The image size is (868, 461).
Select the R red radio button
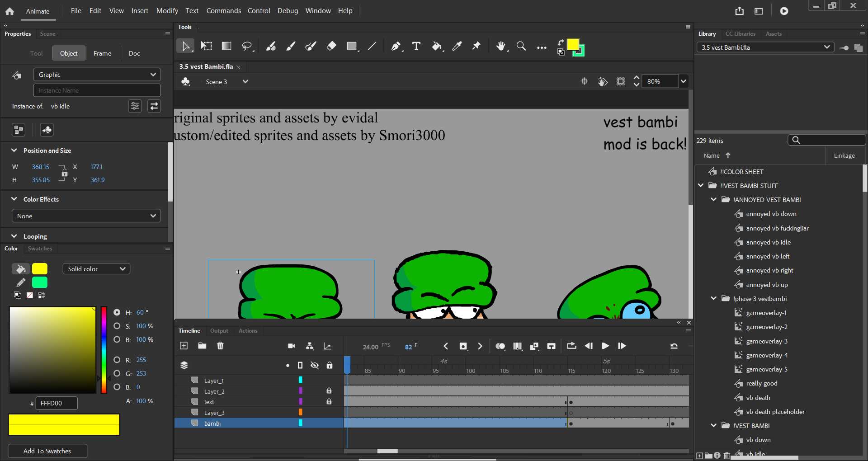coord(117,360)
